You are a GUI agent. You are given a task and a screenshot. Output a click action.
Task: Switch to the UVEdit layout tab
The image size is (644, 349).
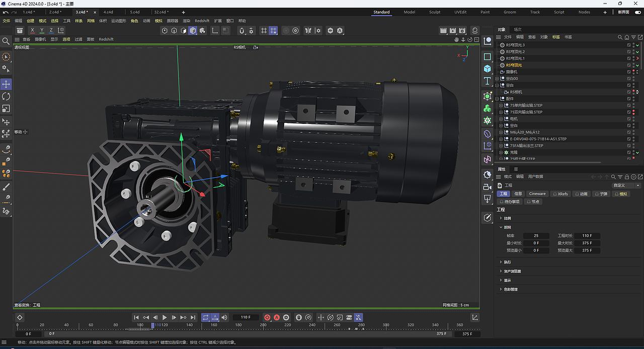point(460,12)
